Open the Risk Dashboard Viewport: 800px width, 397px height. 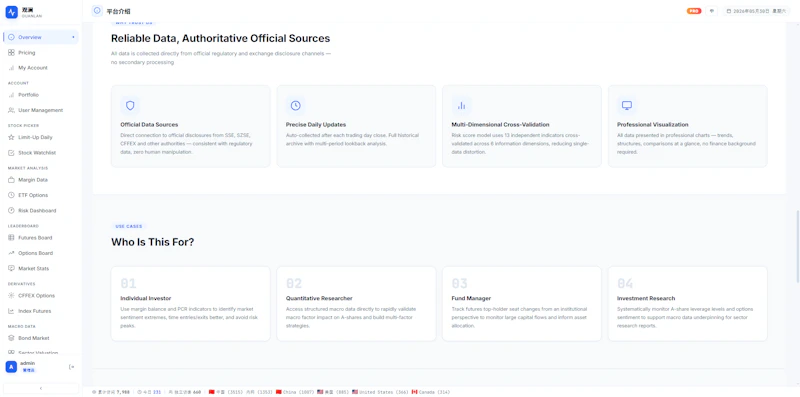click(41, 210)
